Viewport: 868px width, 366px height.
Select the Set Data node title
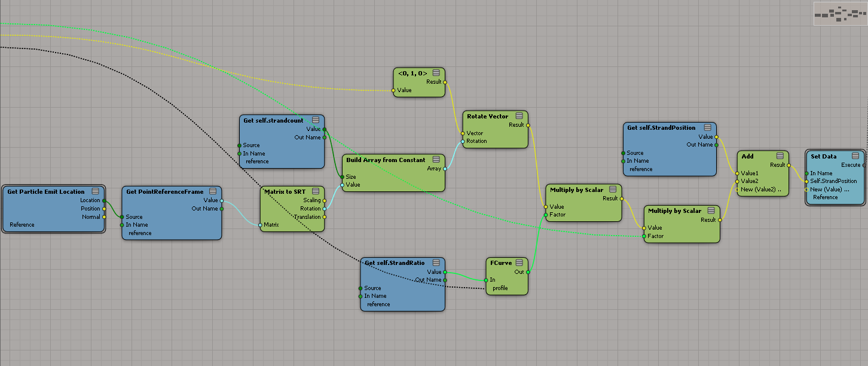(823, 156)
